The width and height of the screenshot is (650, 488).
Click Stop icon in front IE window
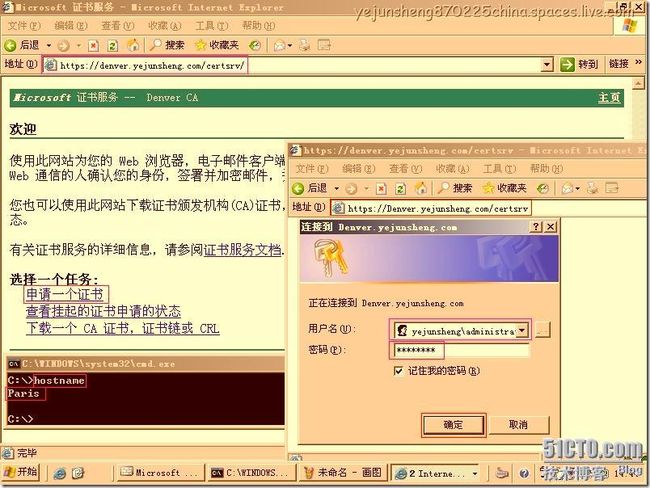381,189
